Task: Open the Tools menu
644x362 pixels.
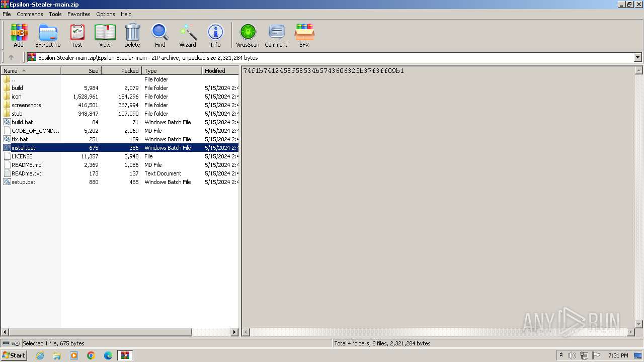Action: coord(55,14)
